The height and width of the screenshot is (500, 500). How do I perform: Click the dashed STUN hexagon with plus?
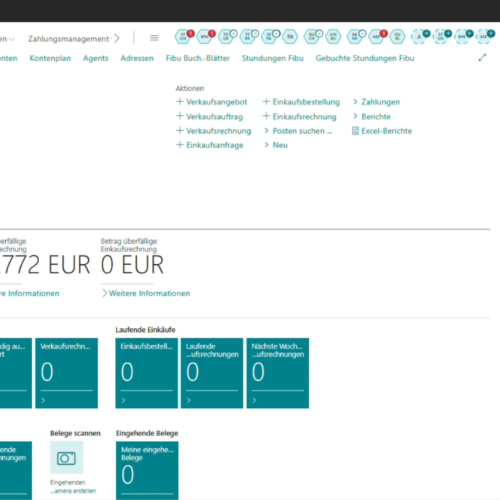coord(441,37)
